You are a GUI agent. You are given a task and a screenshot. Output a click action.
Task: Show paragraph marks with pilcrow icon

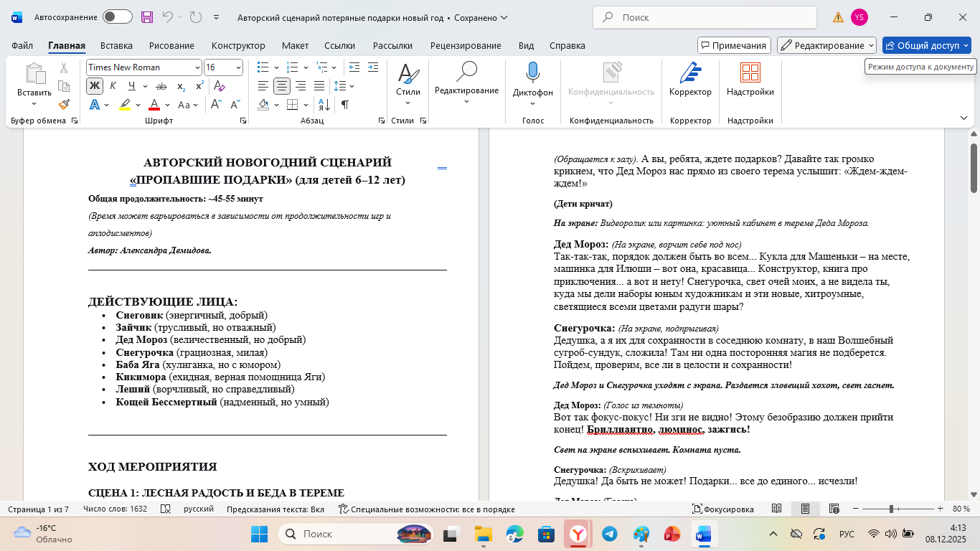click(x=345, y=105)
